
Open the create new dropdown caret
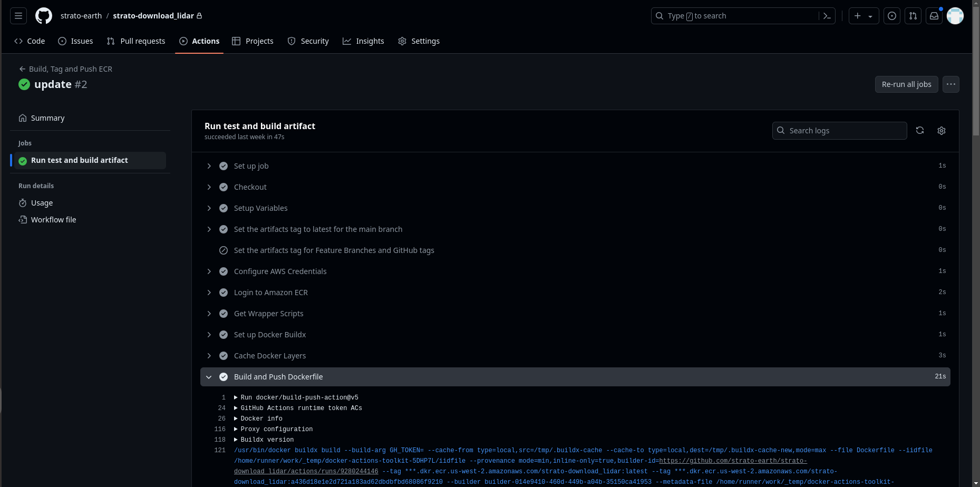click(x=870, y=16)
